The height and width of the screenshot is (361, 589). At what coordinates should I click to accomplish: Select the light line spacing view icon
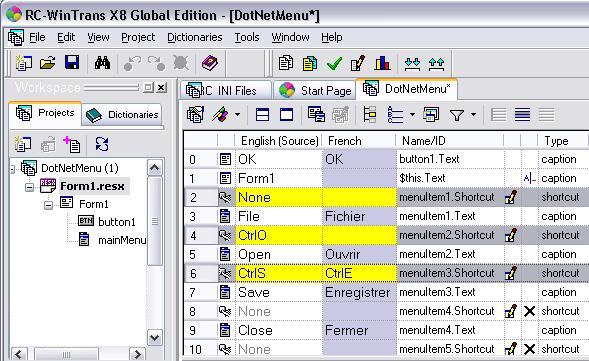(x=499, y=115)
